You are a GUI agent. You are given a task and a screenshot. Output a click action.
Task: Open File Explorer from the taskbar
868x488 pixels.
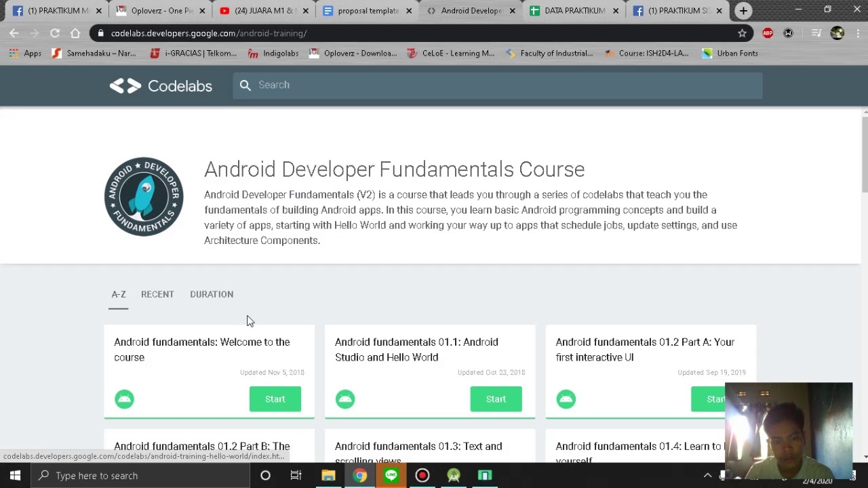pyautogui.click(x=328, y=476)
